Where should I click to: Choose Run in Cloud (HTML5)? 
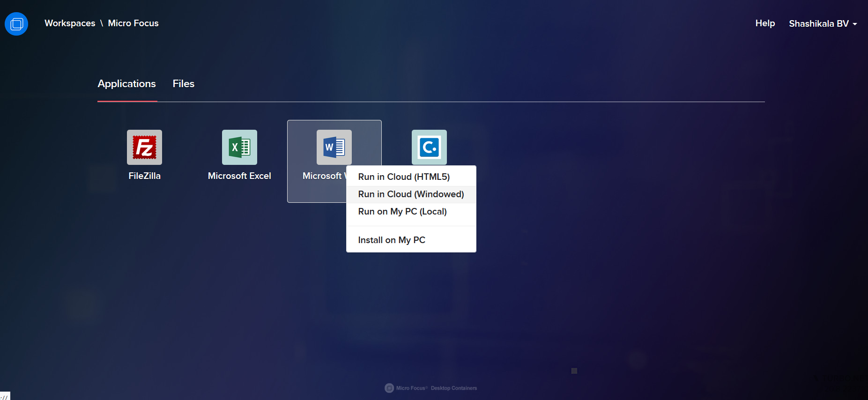tap(411, 177)
